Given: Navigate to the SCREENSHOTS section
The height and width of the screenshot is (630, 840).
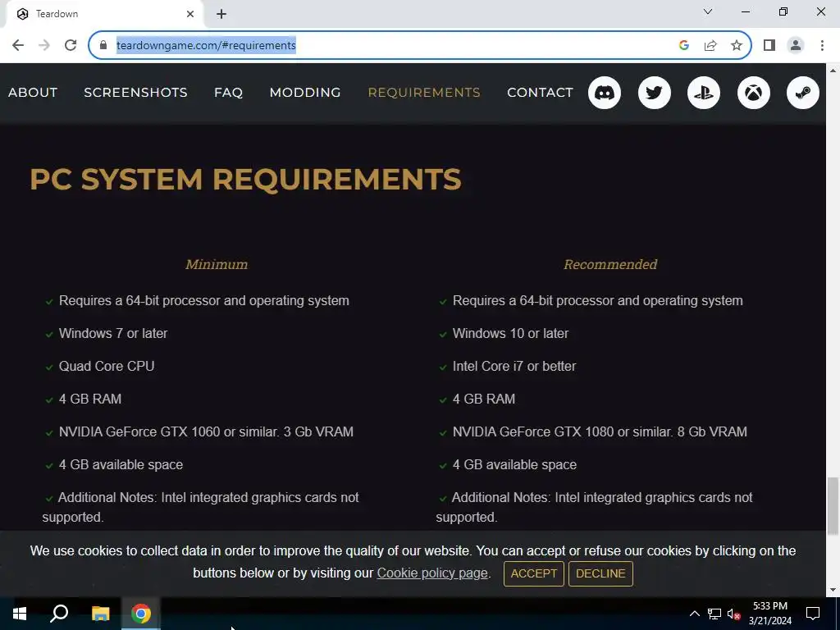Looking at the screenshot, I should tap(135, 93).
